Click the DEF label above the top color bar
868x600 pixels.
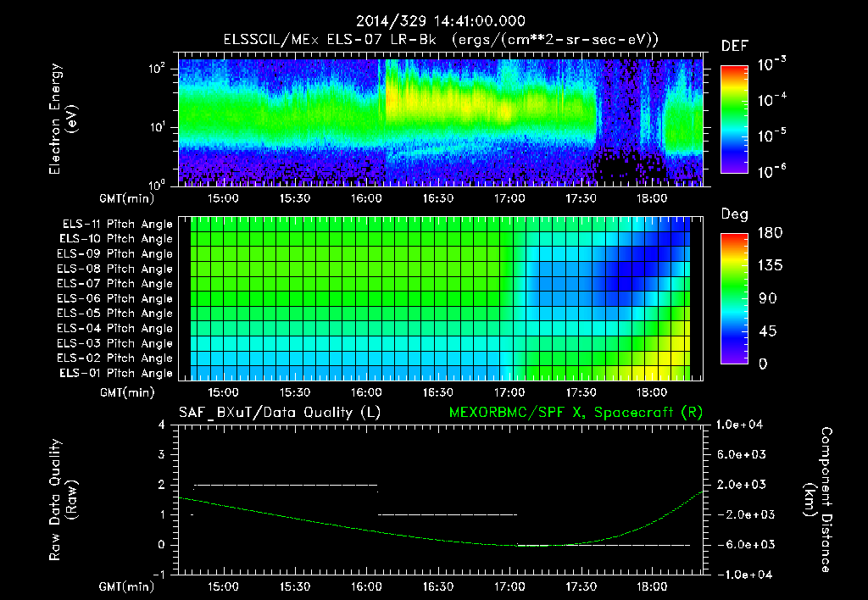coord(735,47)
